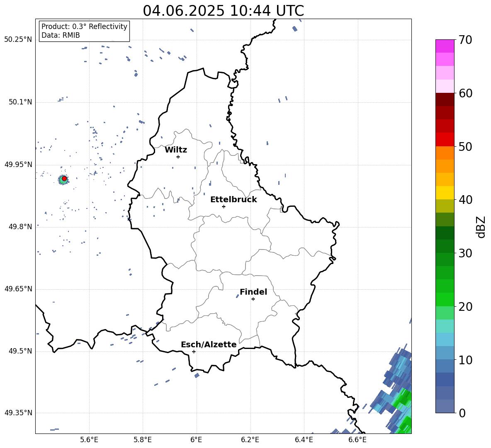The image size is (491, 448).
Task: Click the Esch/Alzette cross marker
Action: click(194, 351)
